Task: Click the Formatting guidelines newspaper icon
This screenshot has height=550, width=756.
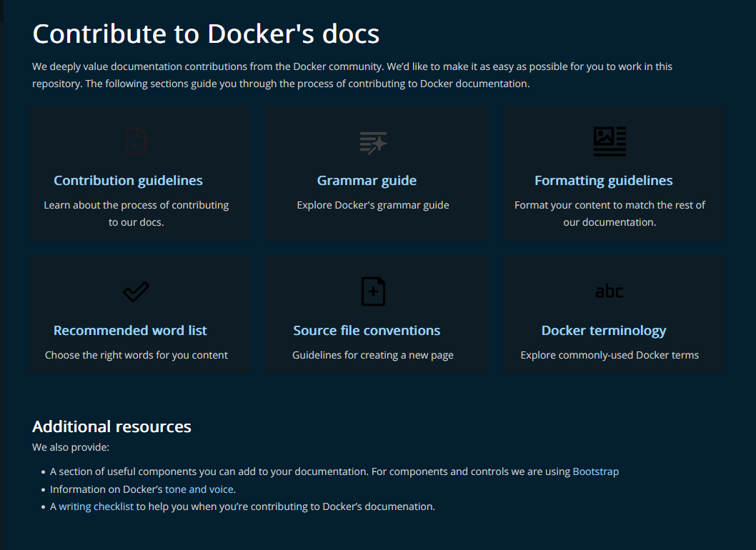Action: 610,141
